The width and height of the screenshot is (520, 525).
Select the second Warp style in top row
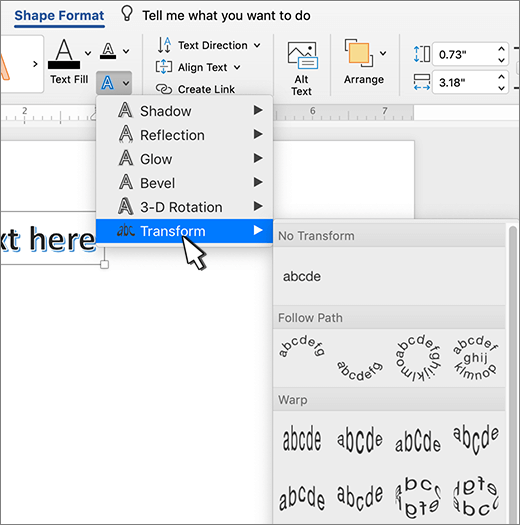click(x=360, y=439)
